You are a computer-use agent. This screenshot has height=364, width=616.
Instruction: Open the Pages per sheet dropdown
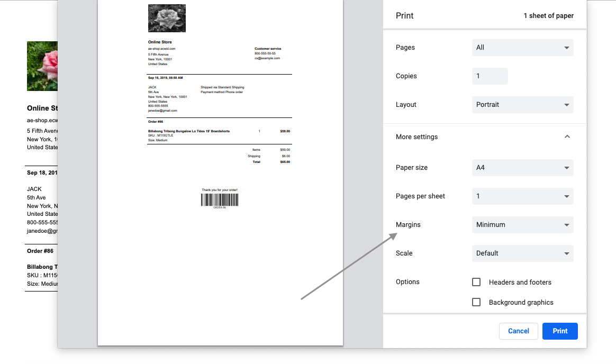pos(522,196)
